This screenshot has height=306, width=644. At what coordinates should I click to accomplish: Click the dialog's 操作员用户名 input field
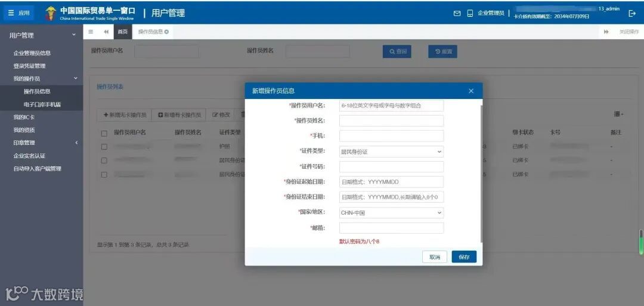(x=391, y=106)
